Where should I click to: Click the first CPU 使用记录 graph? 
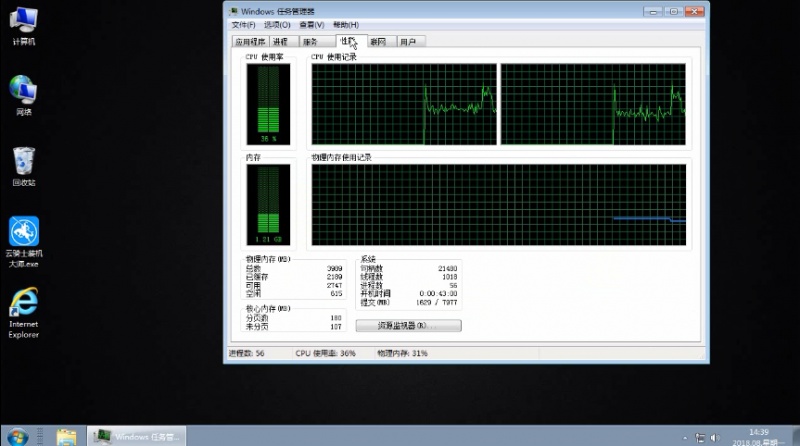coord(404,104)
